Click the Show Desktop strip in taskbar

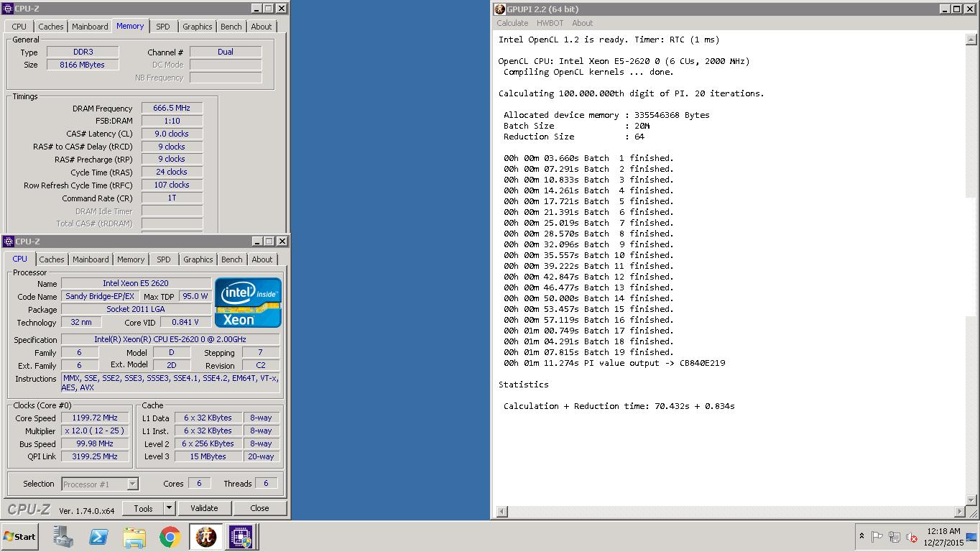[x=973, y=537]
